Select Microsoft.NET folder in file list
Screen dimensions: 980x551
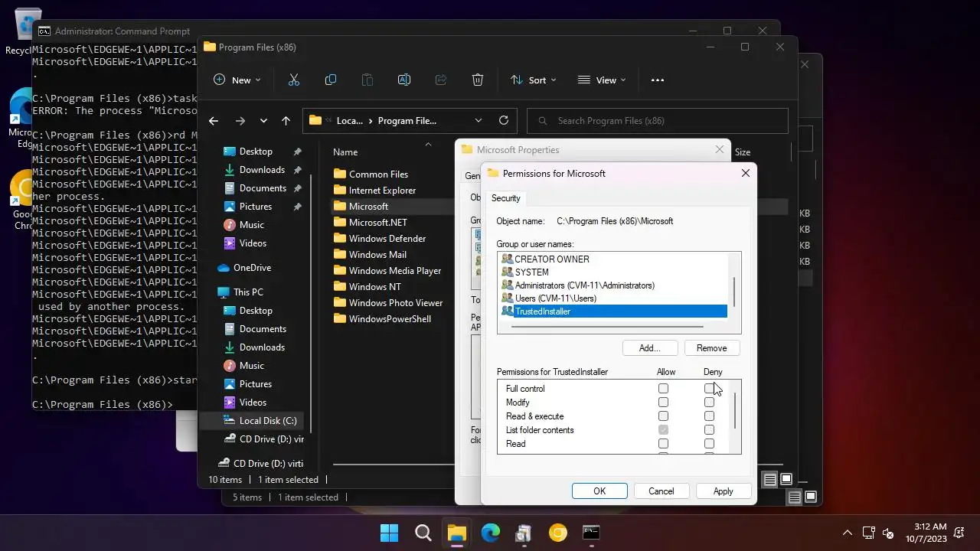tap(377, 222)
